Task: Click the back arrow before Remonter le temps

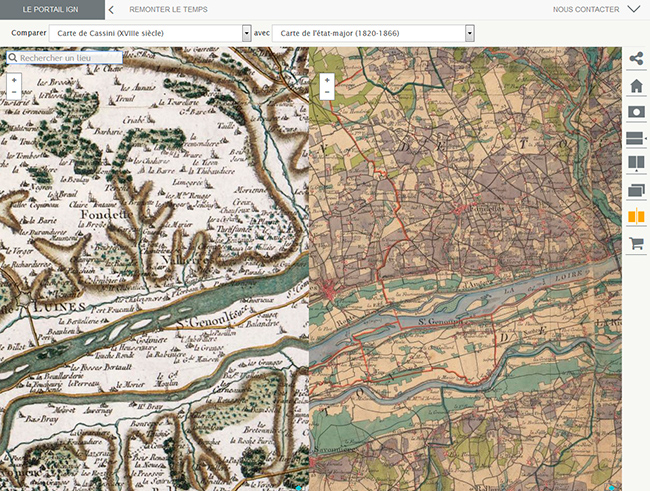Action: (111, 10)
